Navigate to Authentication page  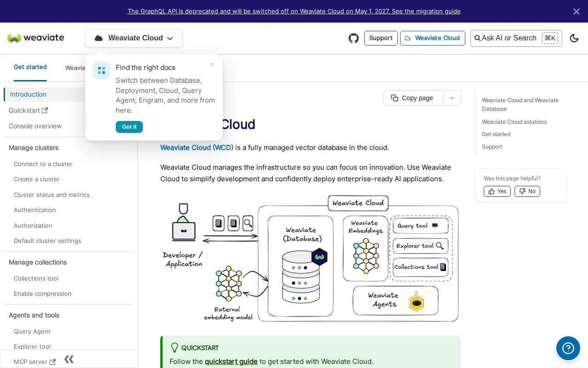coord(35,210)
